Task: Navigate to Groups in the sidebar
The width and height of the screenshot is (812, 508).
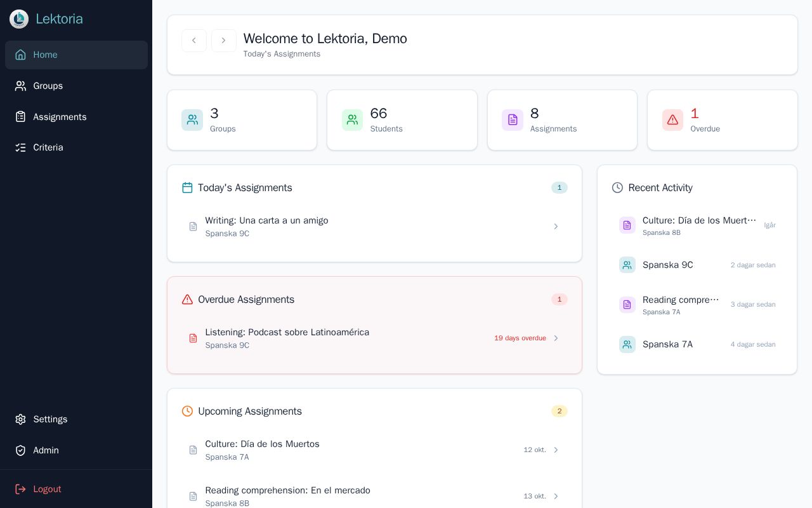Action: coord(76,86)
